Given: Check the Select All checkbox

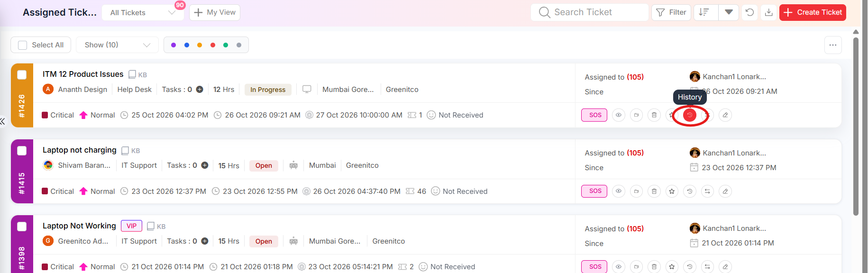Looking at the screenshot, I should pos(22,45).
